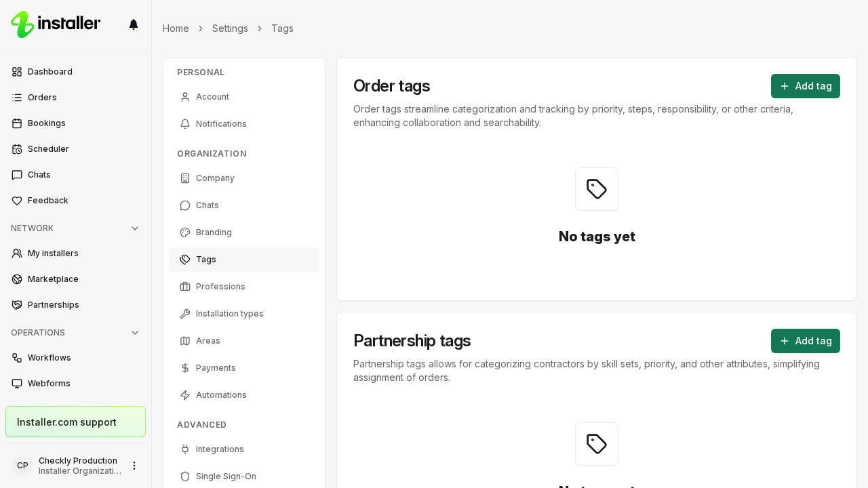Open user menu three-dots icon
The image size is (868, 488).
pos(134,466)
